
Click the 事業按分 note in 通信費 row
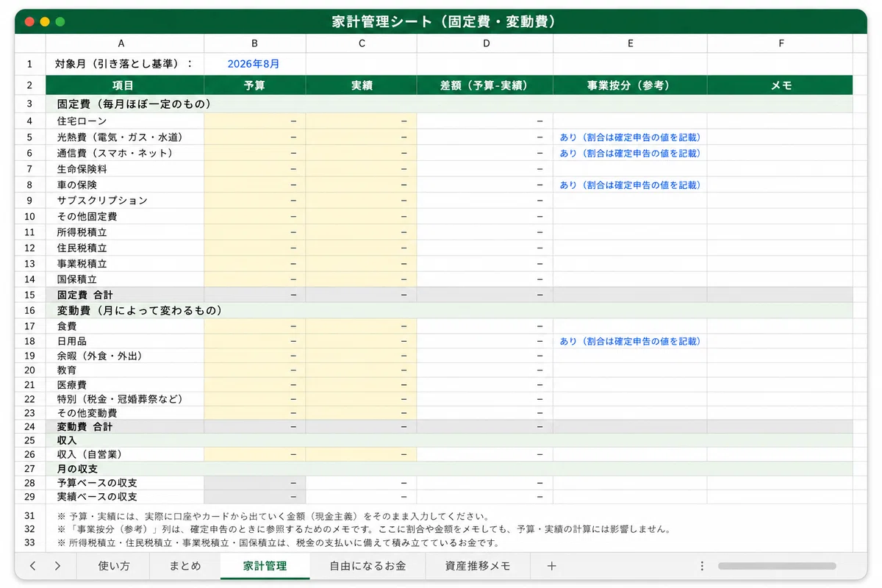[631, 153]
